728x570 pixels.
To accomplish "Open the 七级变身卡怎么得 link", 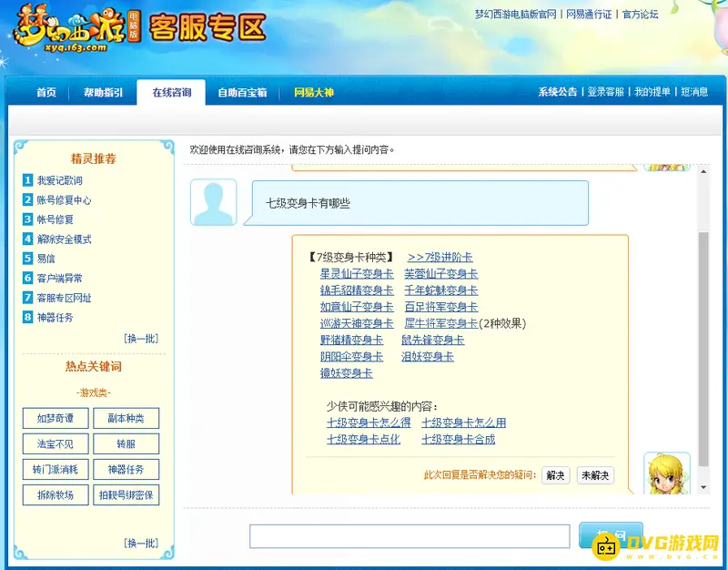I will [x=369, y=422].
